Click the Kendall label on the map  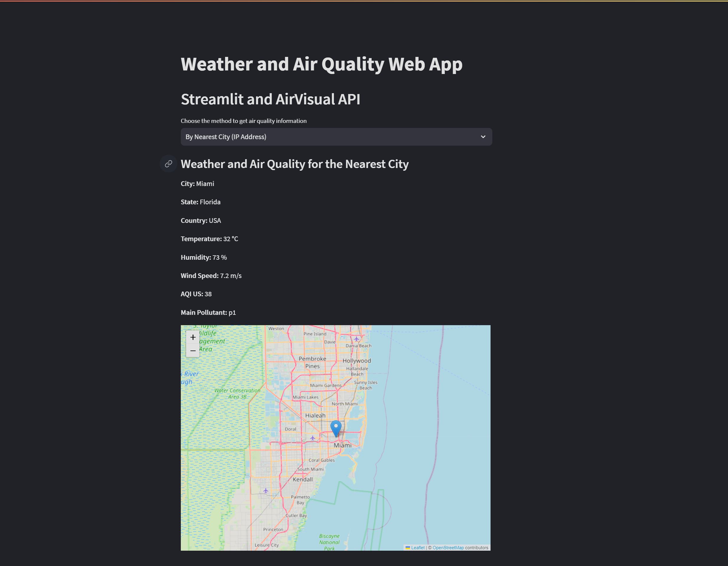(x=303, y=479)
